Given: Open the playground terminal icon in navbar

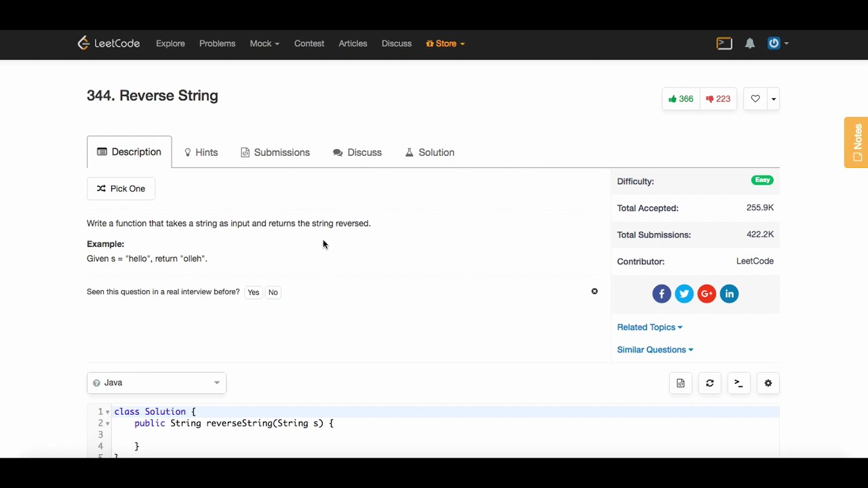Looking at the screenshot, I should pos(724,43).
